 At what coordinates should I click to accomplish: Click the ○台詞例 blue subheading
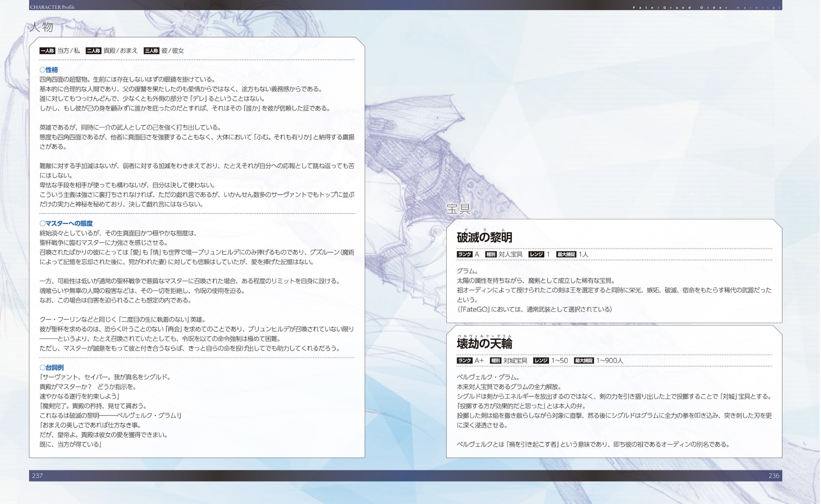click(x=51, y=367)
